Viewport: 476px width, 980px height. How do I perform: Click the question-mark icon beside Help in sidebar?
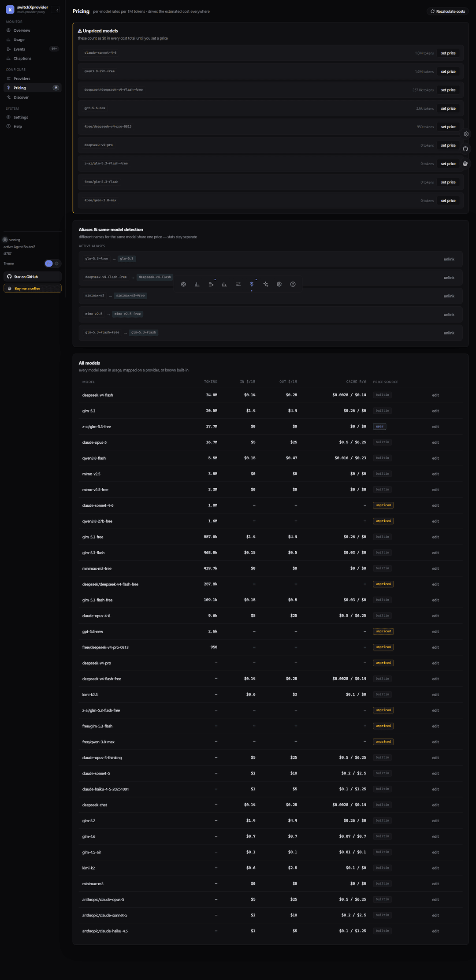point(8,126)
